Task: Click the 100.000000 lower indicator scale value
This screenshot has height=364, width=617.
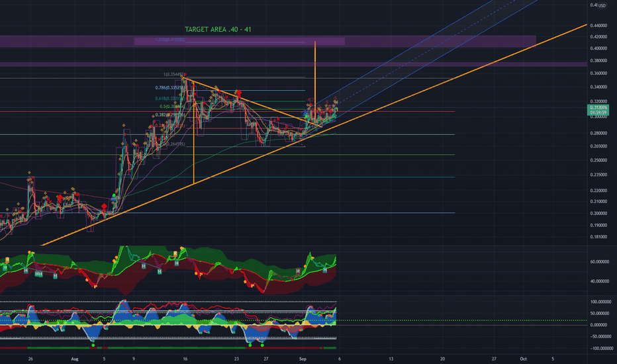Action: [x=600, y=302]
